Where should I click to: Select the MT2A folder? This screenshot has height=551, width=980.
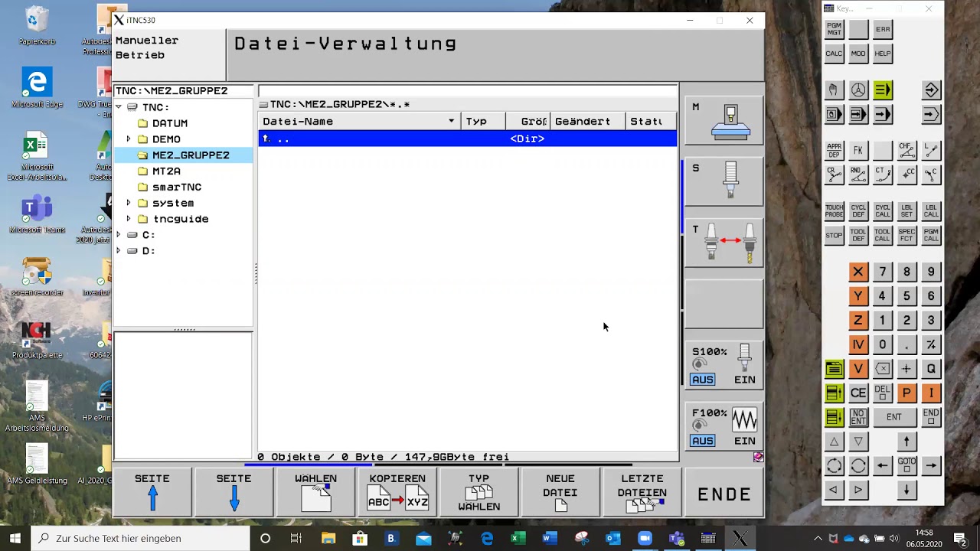coord(166,171)
